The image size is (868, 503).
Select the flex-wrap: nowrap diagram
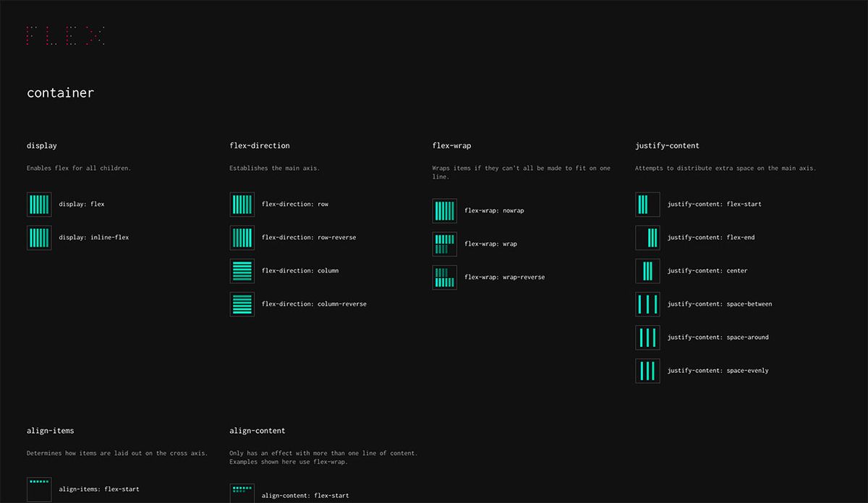[445, 210]
